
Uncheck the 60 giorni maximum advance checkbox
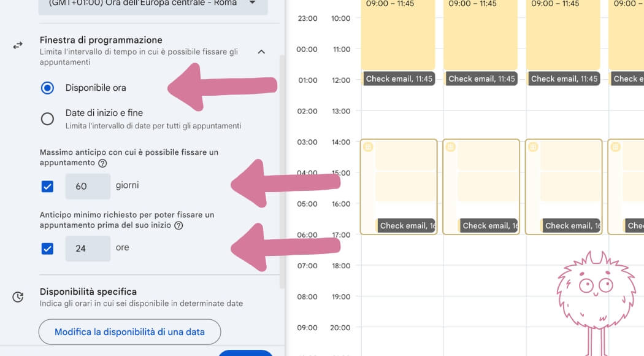point(47,186)
